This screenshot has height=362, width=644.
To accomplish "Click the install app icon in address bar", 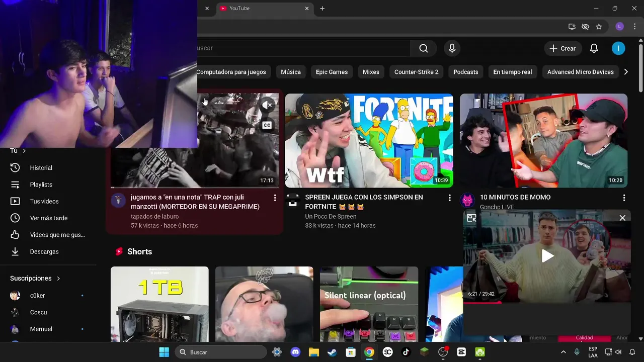I will pos(572,27).
